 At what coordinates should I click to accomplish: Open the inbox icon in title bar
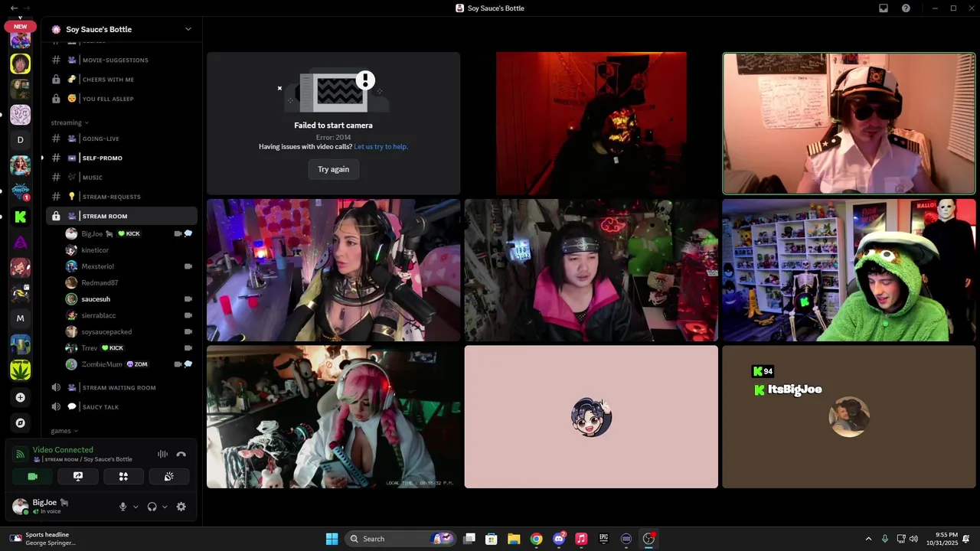[x=884, y=8]
